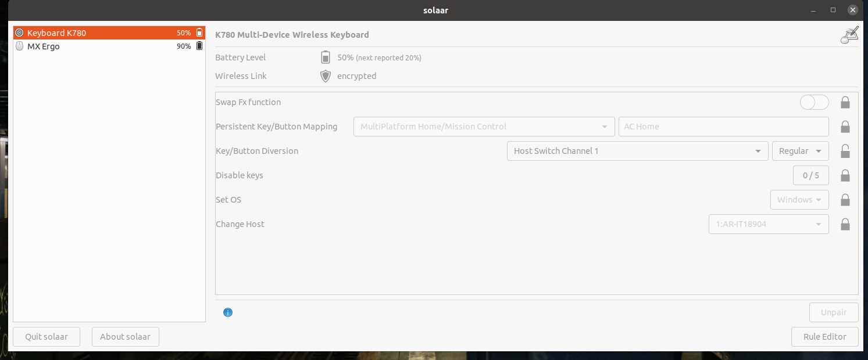Click the blue info icon below the settings panel
Viewport: 868px width, 360px height.
point(227,312)
